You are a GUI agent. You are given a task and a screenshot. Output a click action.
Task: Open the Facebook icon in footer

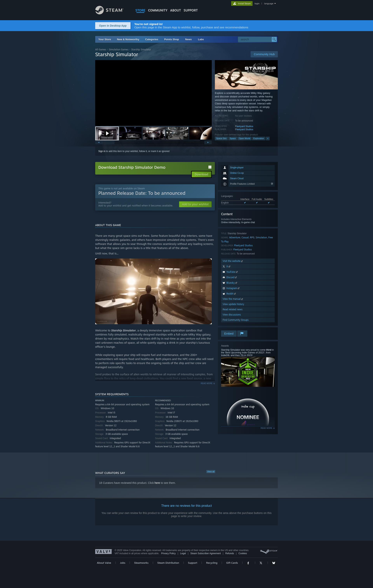(x=248, y=563)
